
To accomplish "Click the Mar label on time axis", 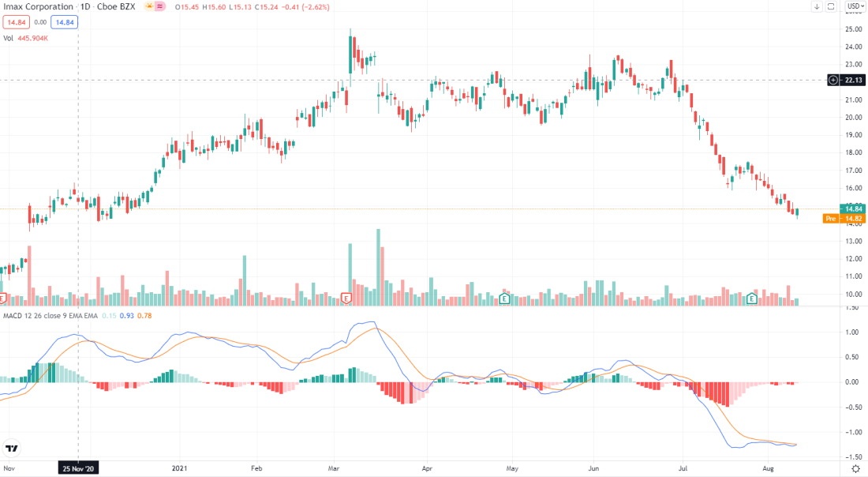I will click(333, 468).
